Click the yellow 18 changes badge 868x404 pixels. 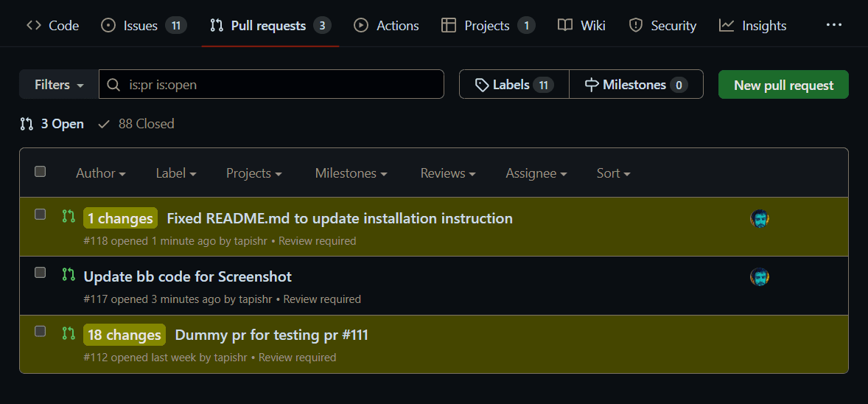(x=125, y=335)
